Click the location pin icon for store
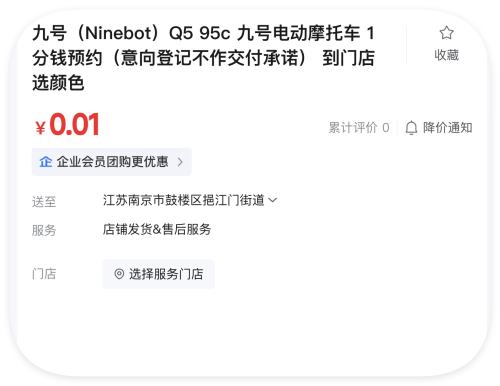Viewport: 500px width, 386px height. pos(119,274)
